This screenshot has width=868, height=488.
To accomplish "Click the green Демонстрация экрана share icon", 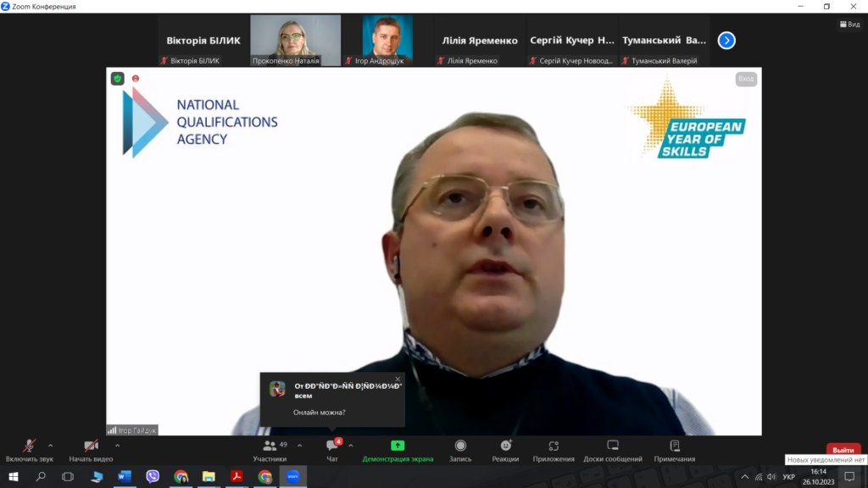I will 398,446.
